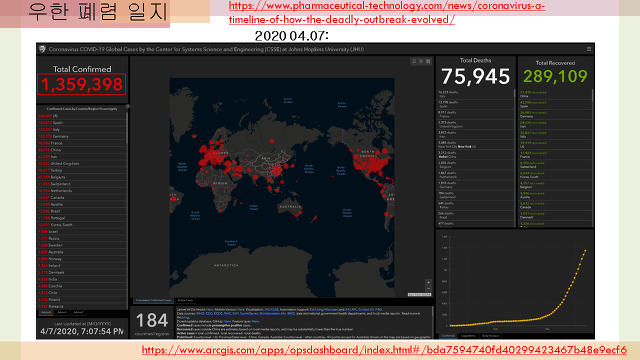Select the Chile row in confirmed cases list
This screenshot has height=360, width=640.
[x=82, y=293]
